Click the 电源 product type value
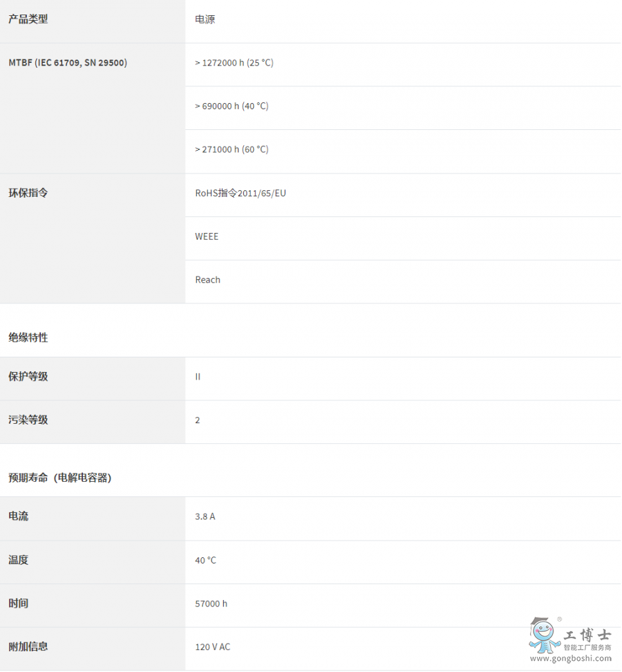This screenshot has width=622, height=672. pos(205,19)
